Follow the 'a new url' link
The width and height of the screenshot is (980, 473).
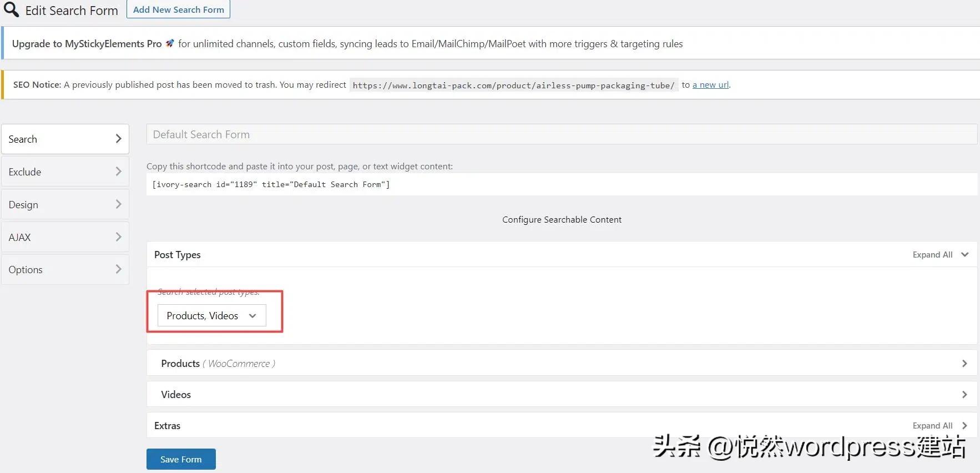(710, 85)
